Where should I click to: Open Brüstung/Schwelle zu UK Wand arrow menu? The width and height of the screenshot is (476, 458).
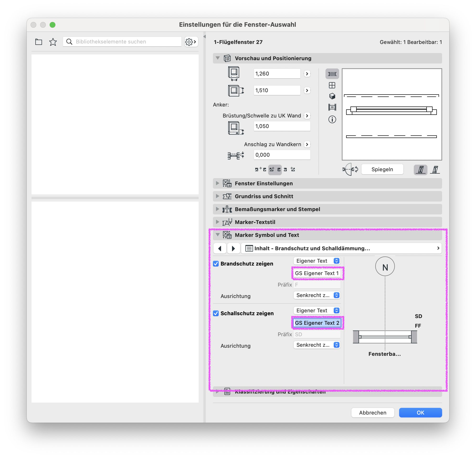(307, 116)
